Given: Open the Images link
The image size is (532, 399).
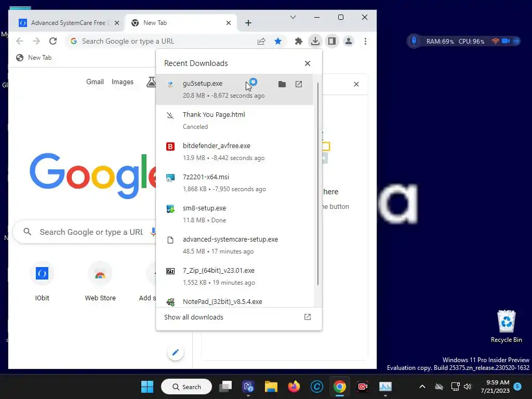Looking at the screenshot, I should 123,82.
